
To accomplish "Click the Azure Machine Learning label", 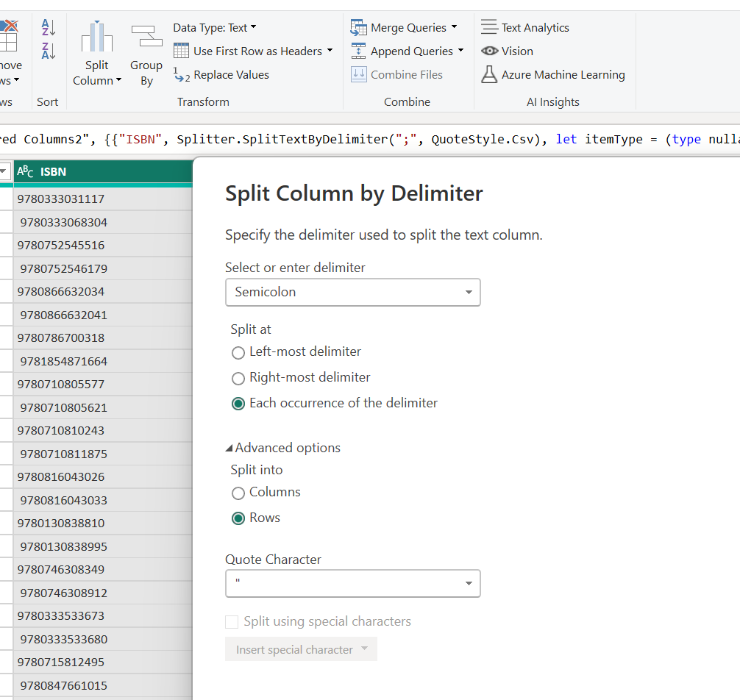I will tap(563, 75).
